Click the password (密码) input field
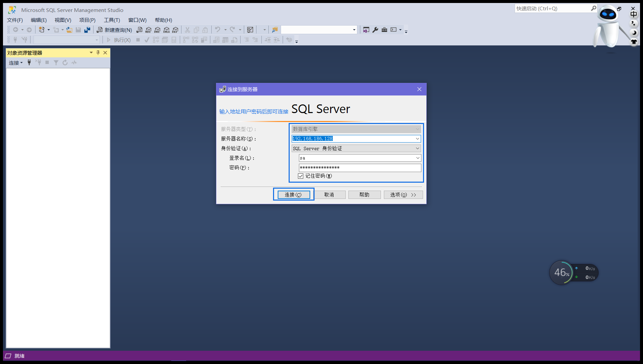The height and width of the screenshot is (364, 643). click(360, 168)
